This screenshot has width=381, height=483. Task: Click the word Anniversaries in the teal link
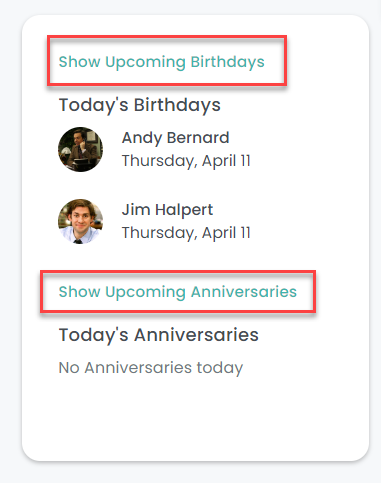[244, 292]
